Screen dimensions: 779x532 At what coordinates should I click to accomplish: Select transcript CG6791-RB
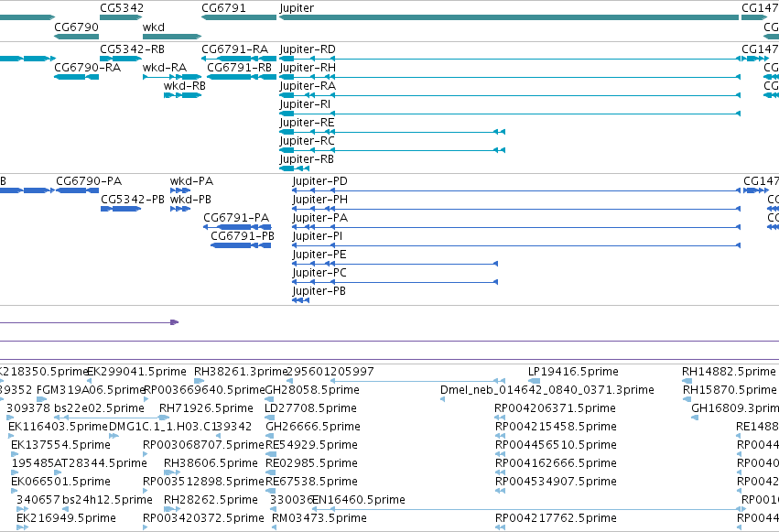point(242,77)
